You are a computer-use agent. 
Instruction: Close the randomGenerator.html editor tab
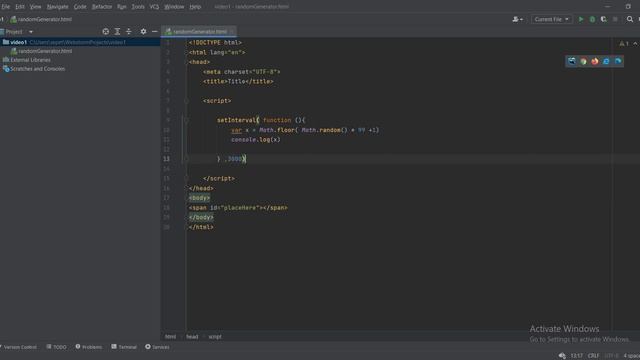point(232,31)
